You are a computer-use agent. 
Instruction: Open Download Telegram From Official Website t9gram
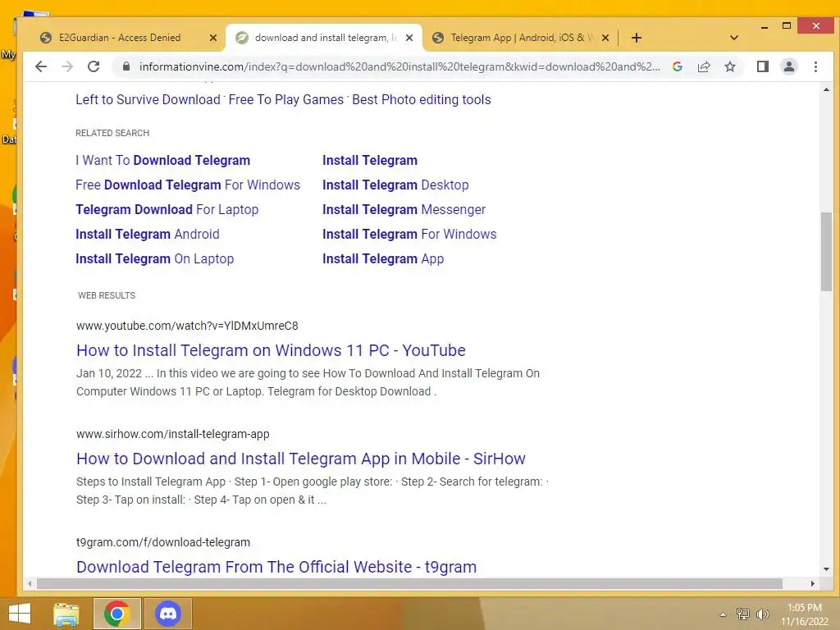tap(276, 567)
